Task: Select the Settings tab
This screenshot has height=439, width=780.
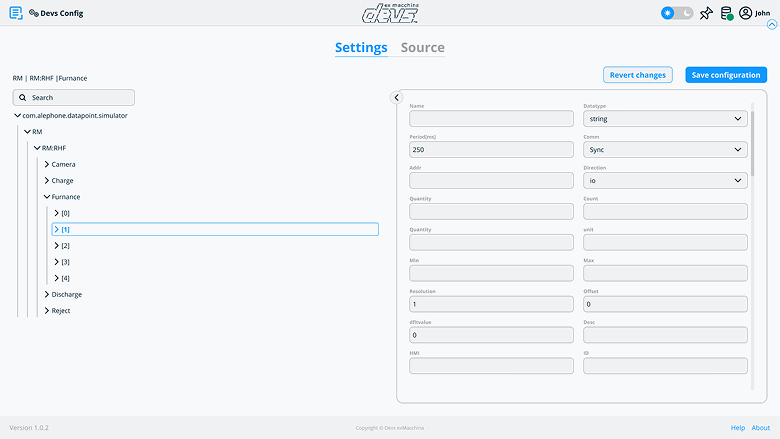Action: tap(361, 48)
